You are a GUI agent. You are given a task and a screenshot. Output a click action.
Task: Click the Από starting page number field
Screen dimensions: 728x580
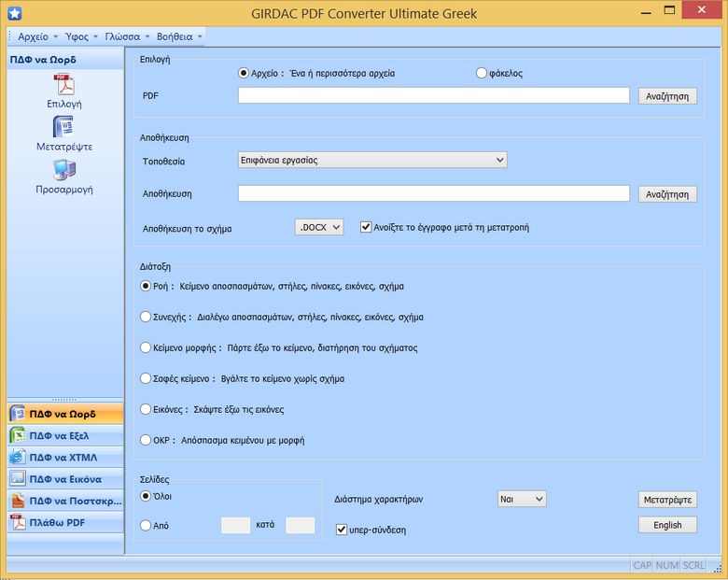tap(235, 525)
